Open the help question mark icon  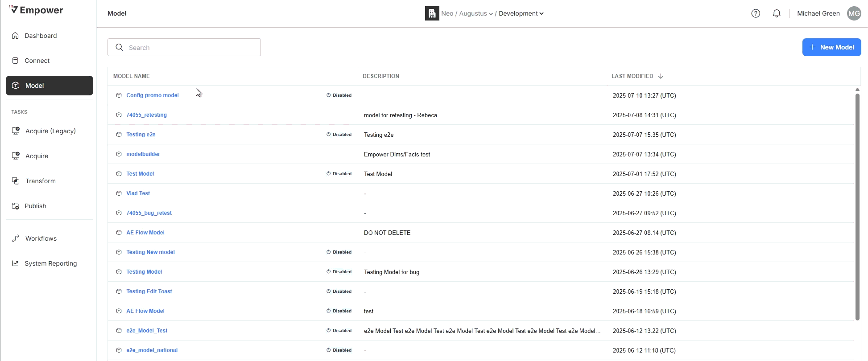click(756, 13)
